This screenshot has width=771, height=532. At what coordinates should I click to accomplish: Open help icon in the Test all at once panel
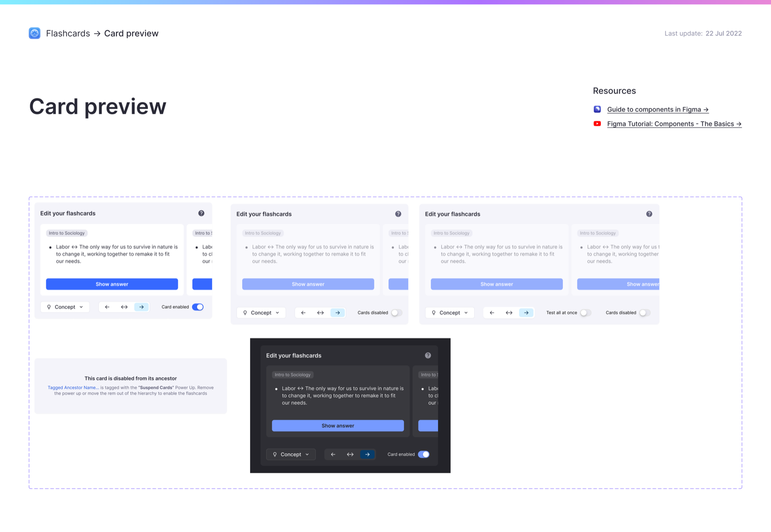649,214
